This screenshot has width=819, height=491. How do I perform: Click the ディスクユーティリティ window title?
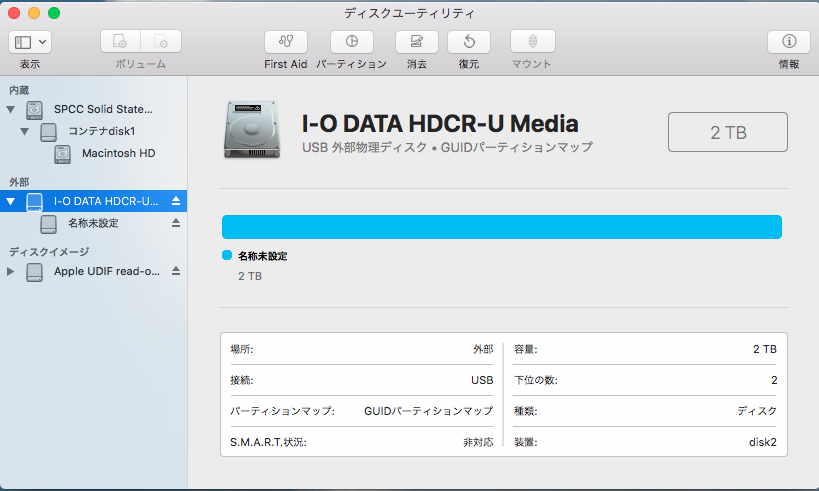[x=409, y=13]
